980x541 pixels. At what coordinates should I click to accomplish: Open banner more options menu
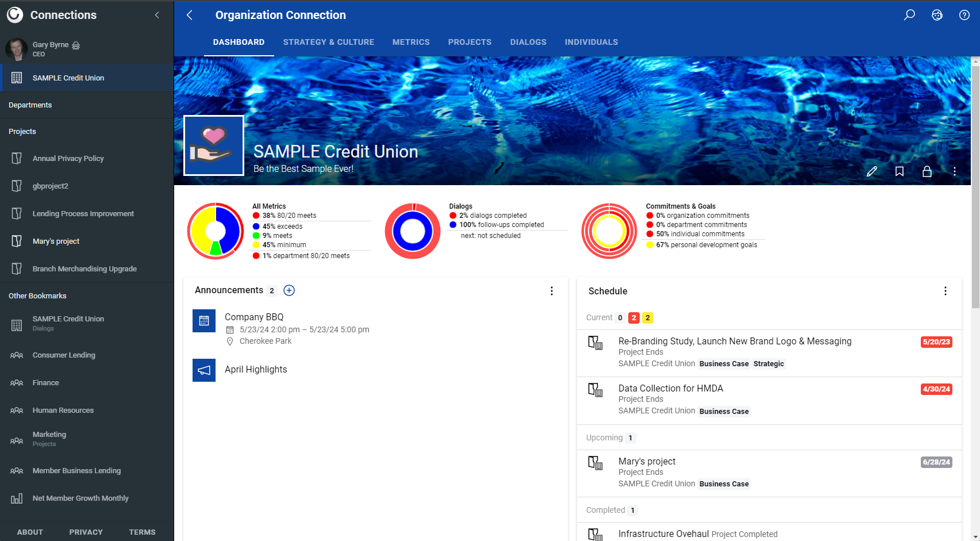point(955,171)
